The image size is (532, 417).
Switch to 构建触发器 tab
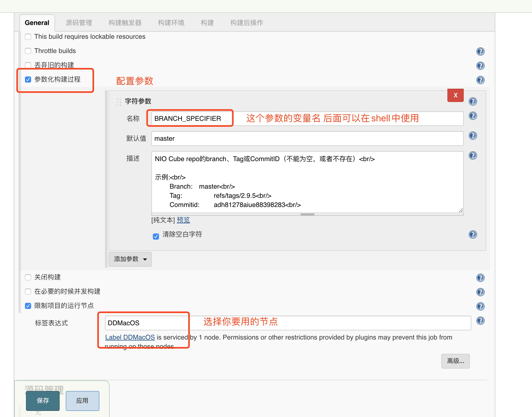125,23
